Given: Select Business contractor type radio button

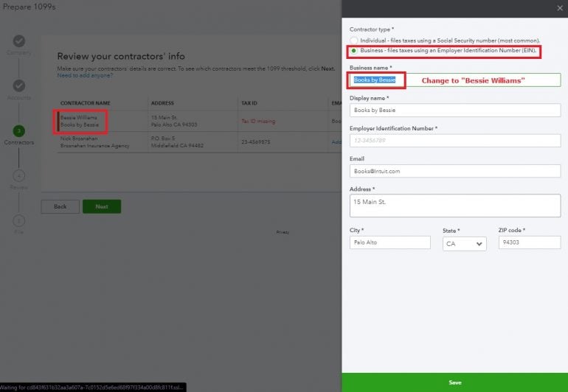Looking at the screenshot, I should pyautogui.click(x=355, y=51).
